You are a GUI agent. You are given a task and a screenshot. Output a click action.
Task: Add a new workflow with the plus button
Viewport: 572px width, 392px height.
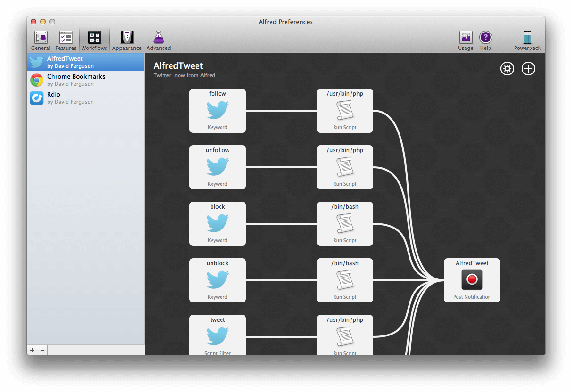tap(32, 350)
